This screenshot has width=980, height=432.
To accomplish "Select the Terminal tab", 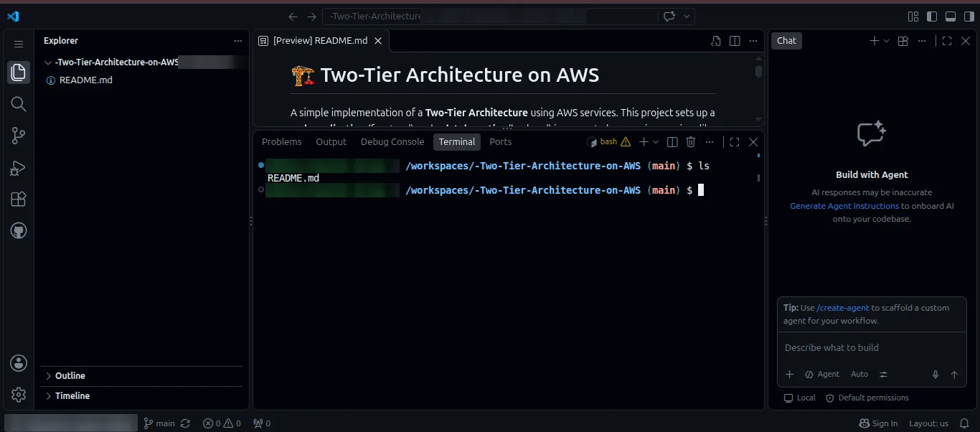I will pyautogui.click(x=457, y=142).
